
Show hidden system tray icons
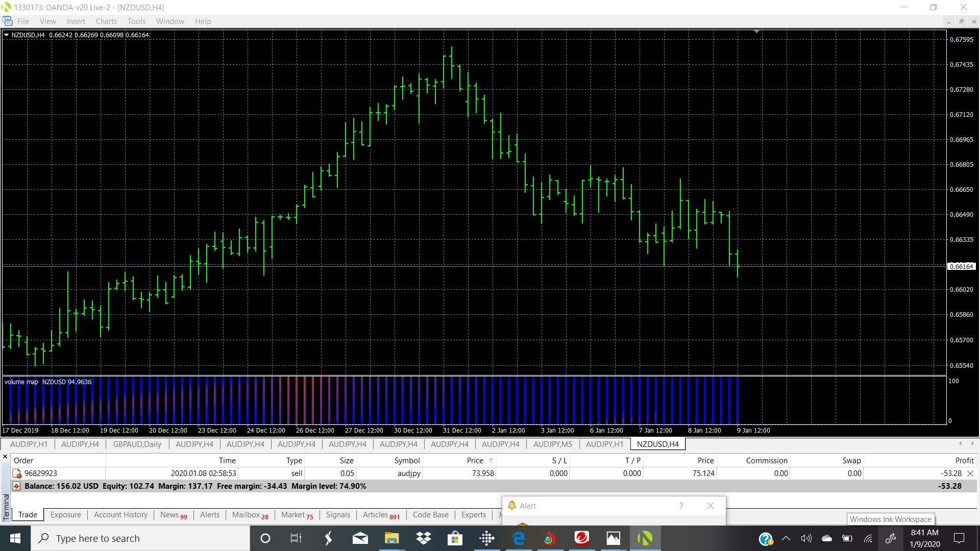click(786, 538)
